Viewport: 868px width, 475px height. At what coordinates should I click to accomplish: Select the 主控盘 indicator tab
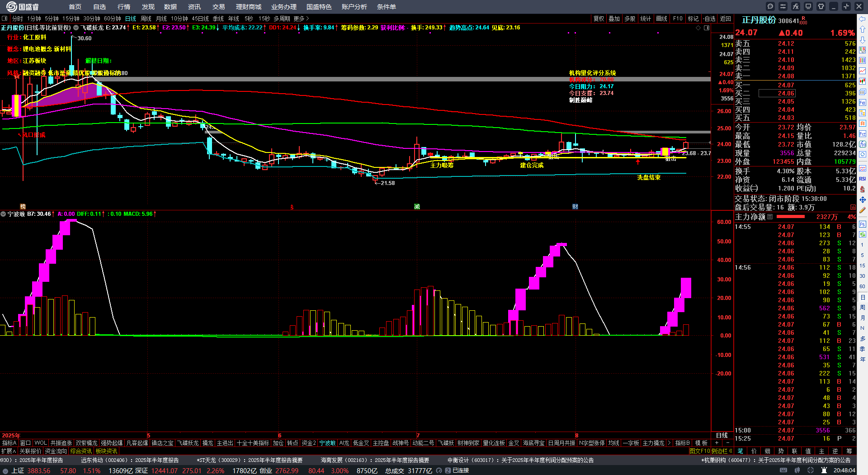point(381,443)
